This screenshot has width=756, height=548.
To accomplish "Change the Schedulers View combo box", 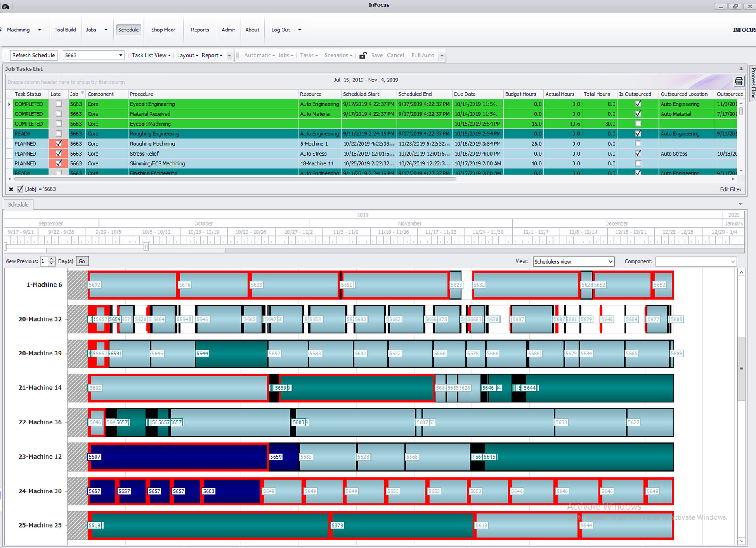I will 573,261.
